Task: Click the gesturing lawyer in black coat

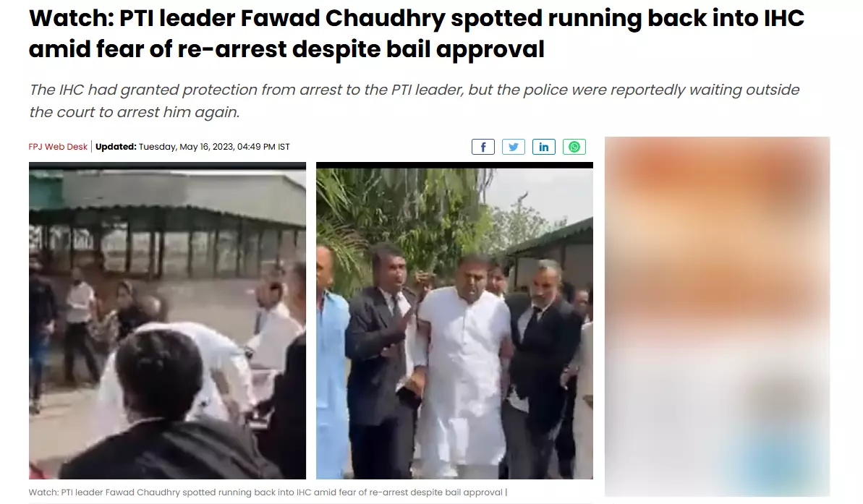Action: [x=383, y=358]
